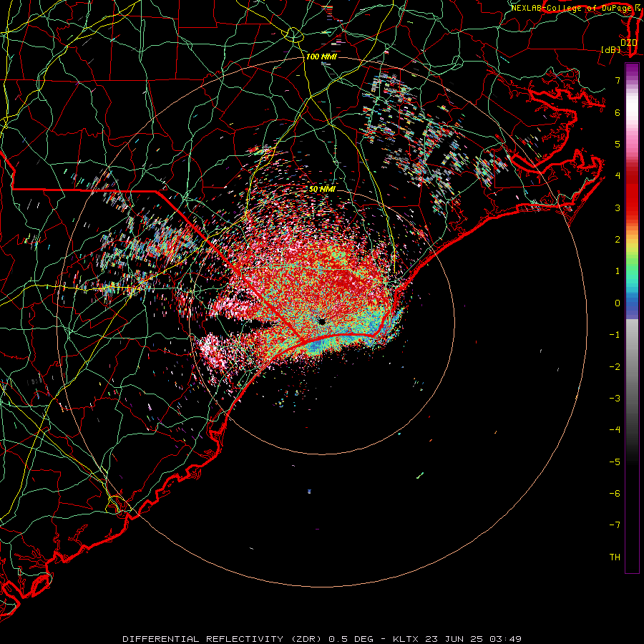Click the DZD product label
This screenshot has height=644, width=644.
628,43
